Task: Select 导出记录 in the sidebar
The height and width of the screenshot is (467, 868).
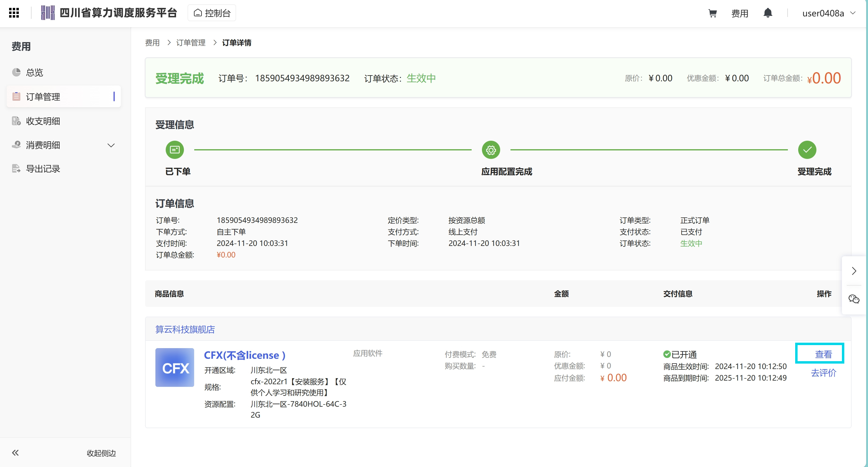Action: click(63, 169)
